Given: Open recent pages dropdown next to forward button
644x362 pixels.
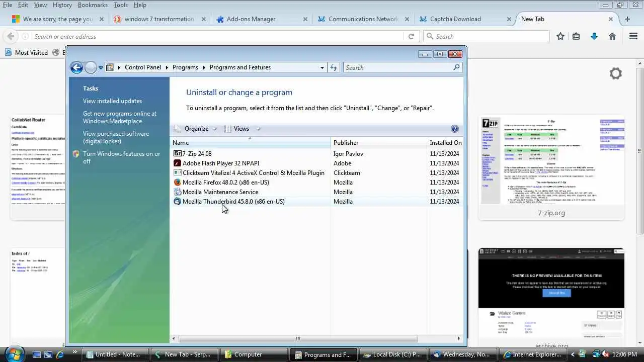Looking at the screenshot, I should [x=101, y=67].
